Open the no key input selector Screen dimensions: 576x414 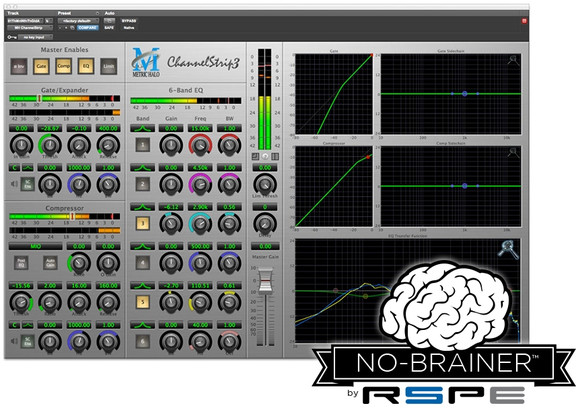pos(35,37)
